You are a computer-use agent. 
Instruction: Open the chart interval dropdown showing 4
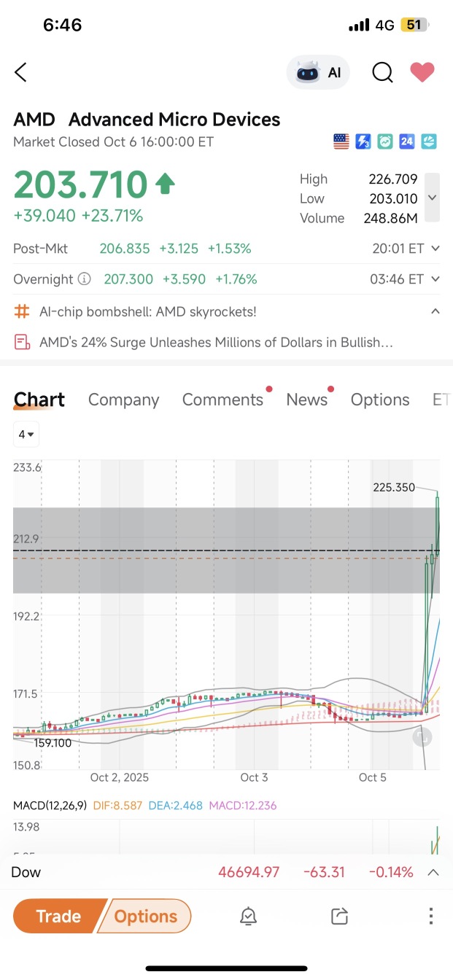tap(26, 435)
